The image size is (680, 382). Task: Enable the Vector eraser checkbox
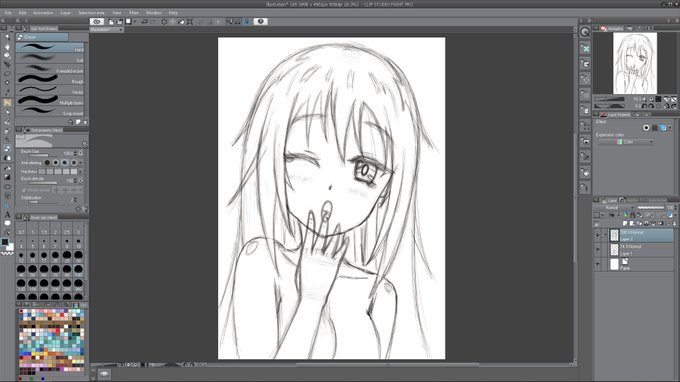[23, 190]
